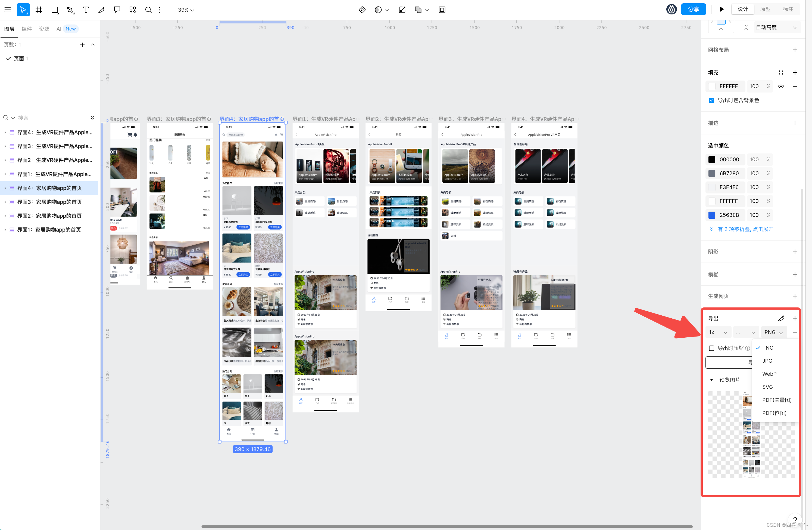
Task: Open the 1x export scale dropdown
Action: coord(718,332)
